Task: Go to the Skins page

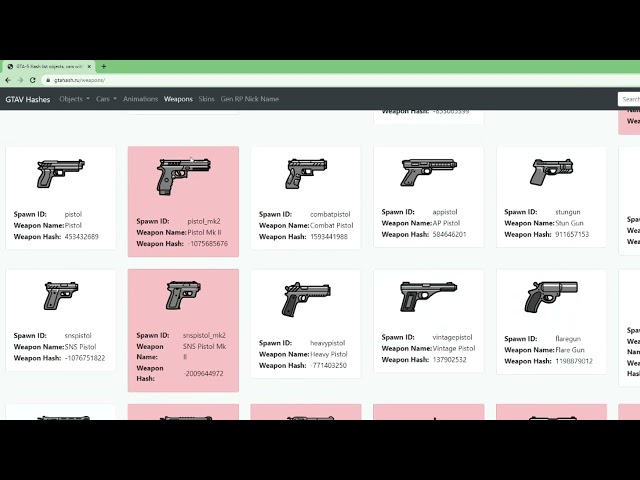Action: point(207,99)
